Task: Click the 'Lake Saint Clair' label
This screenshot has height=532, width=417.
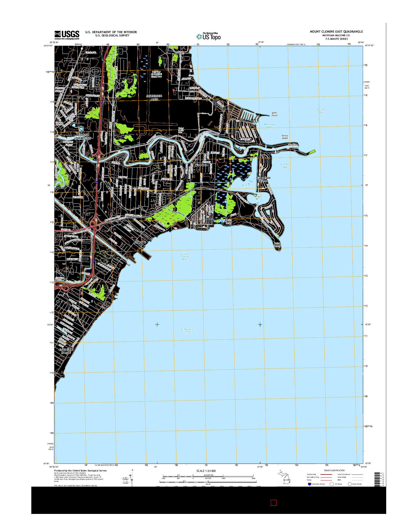Action: 188,330
